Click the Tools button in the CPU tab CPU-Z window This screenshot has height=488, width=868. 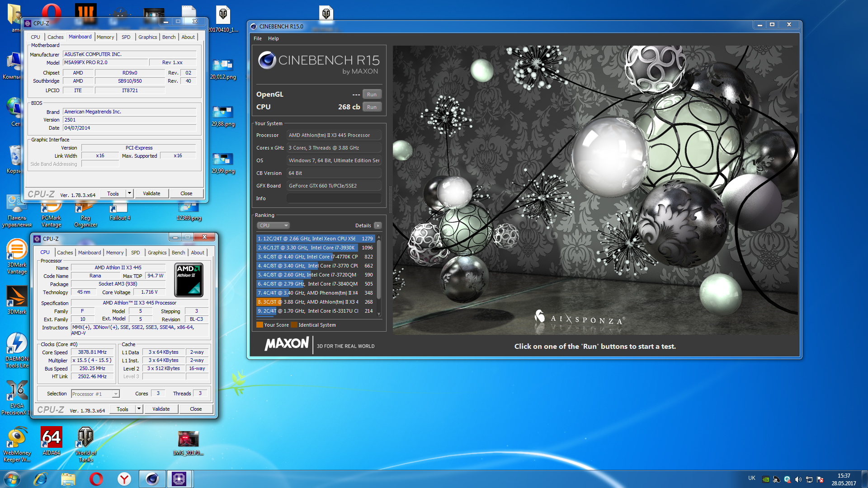click(123, 409)
